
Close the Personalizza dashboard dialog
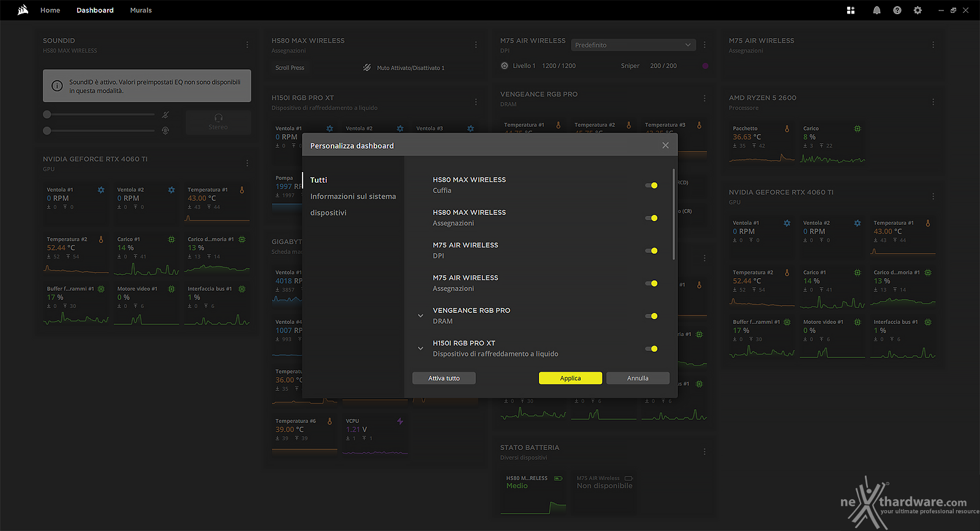pyautogui.click(x=666, y=145)
